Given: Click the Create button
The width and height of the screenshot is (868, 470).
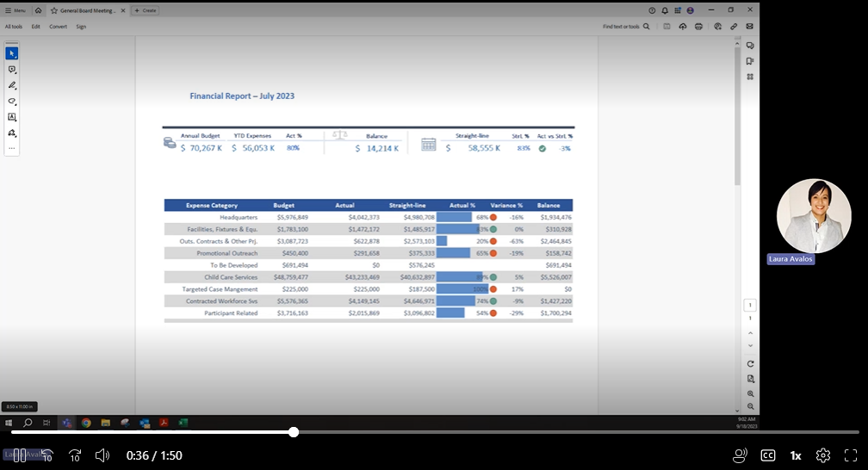Looking at the screenshot, I should tap(146, 10).
